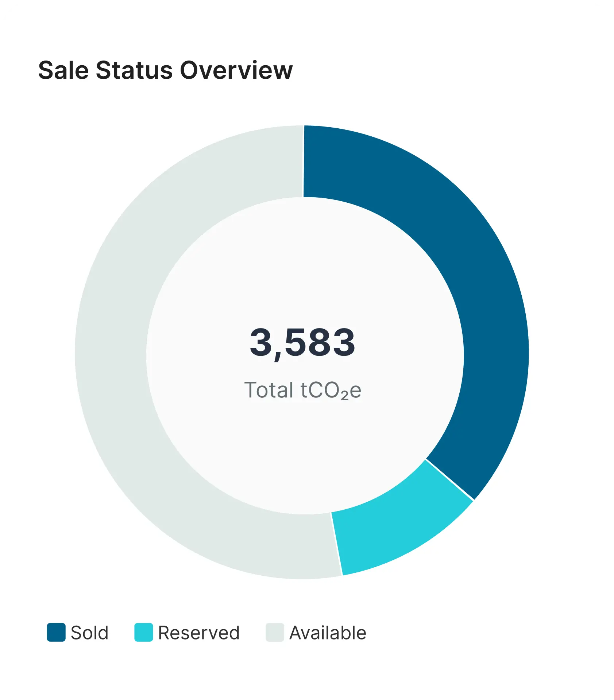Click the Sale Status Overview heading
The image size is (614, 700).
165,70
